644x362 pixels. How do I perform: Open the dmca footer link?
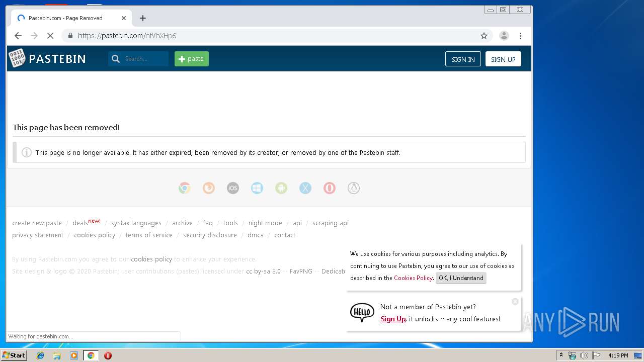pyautogui.click(x=256, y=235)
